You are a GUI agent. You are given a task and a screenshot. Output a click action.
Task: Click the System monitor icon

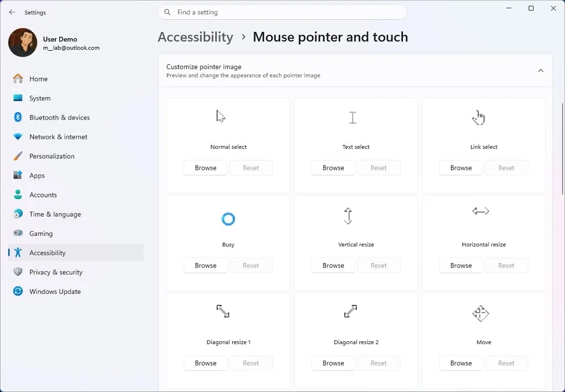[x=18, y=98]
